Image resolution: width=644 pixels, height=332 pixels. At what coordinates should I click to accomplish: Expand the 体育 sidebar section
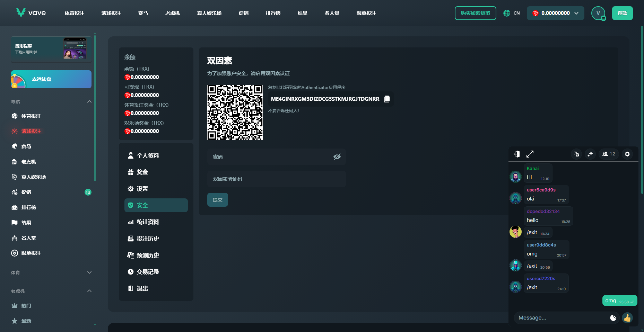(89, 272)
